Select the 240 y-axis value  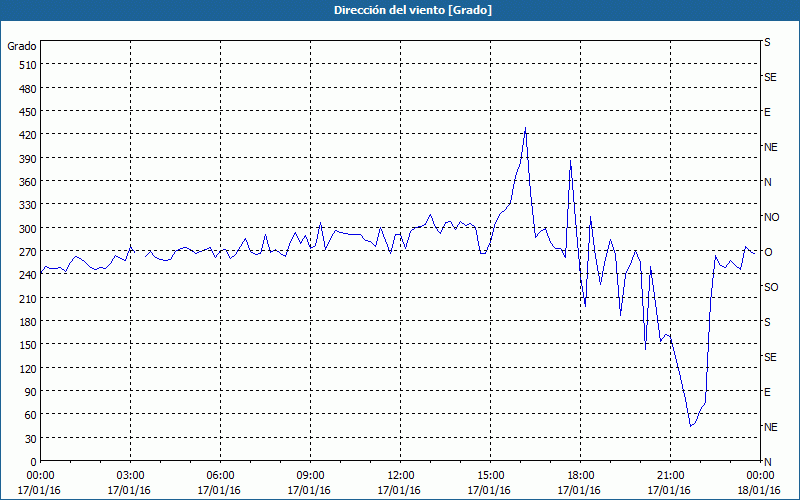28,275
